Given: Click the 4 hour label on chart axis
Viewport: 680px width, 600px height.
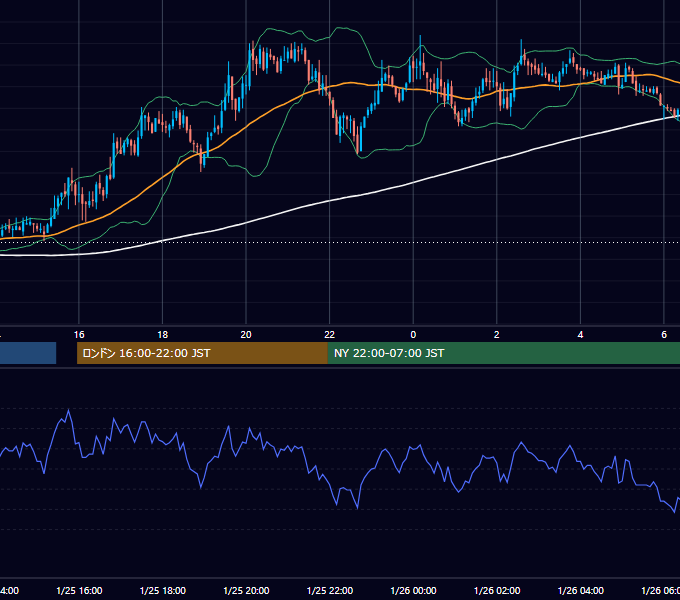Looking at the screenshot, I should click(580, 335).
